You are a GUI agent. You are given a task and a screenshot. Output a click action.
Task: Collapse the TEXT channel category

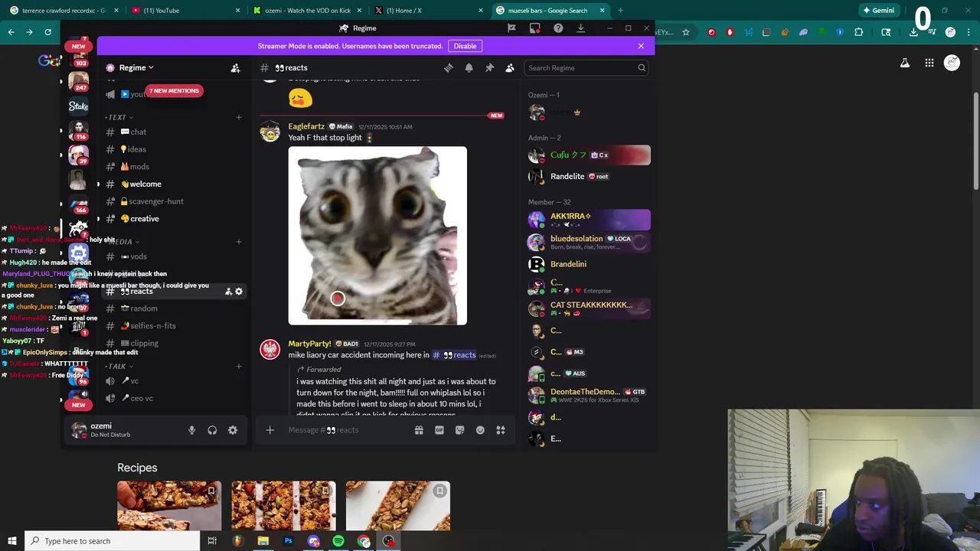(119, 118)
